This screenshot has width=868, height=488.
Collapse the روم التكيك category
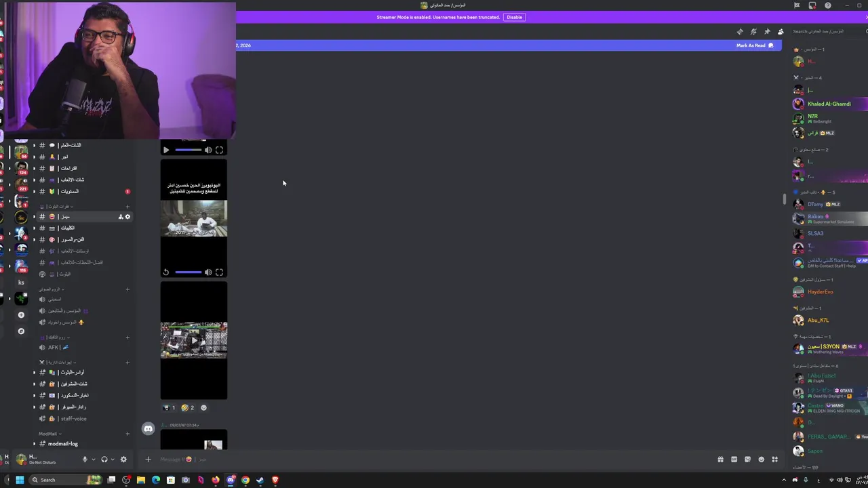(x=55, y=337)
